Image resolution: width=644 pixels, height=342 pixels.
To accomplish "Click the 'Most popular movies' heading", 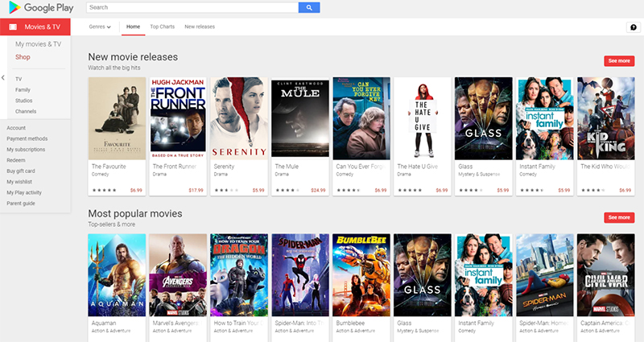I will (x=135, y=213).
